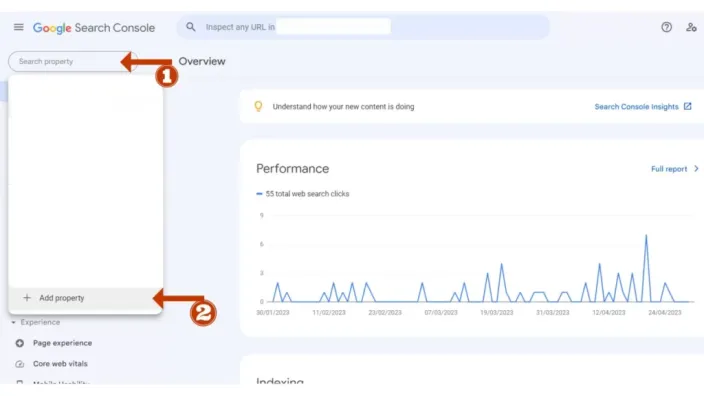
Task: Click the Core web vitals gauge icon
Action: (19, 364)
